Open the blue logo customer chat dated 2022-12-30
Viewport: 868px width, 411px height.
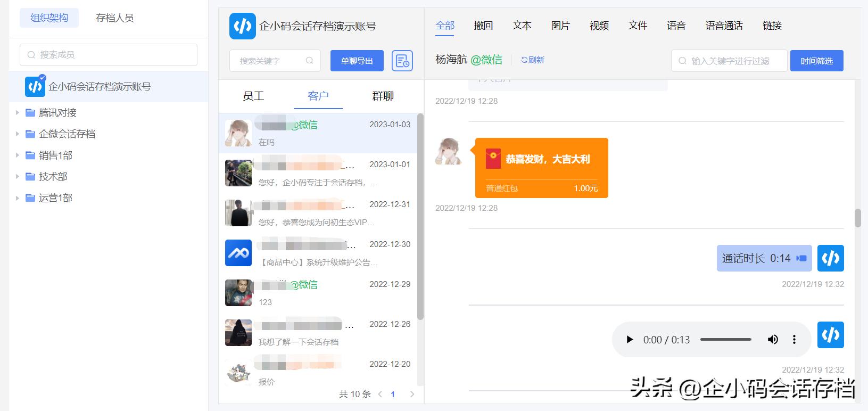pyautogui.click(x=318, y=253)
